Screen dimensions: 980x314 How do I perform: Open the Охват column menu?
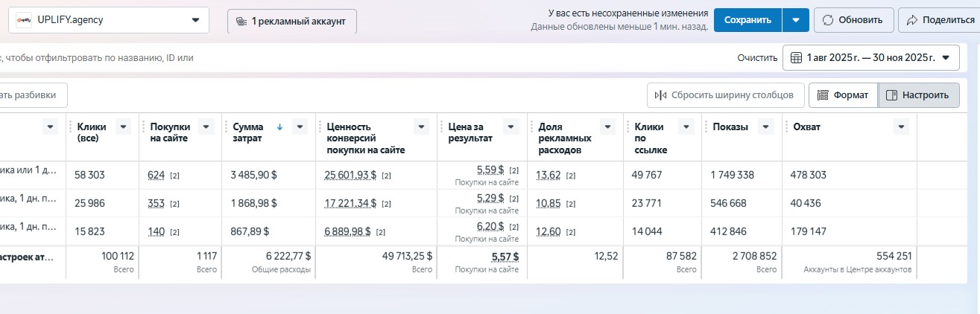point(902,126)
